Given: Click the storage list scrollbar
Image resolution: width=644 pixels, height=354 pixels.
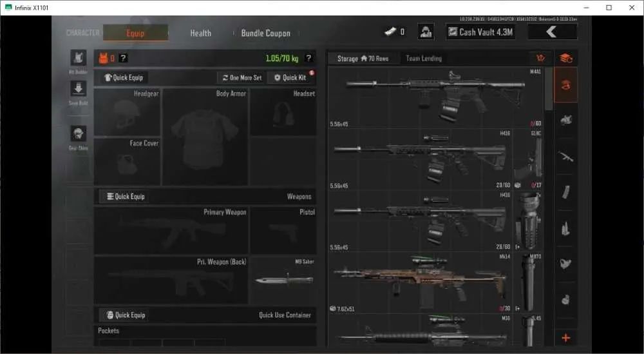Looking at the screenshot, I should click(549, 89).
